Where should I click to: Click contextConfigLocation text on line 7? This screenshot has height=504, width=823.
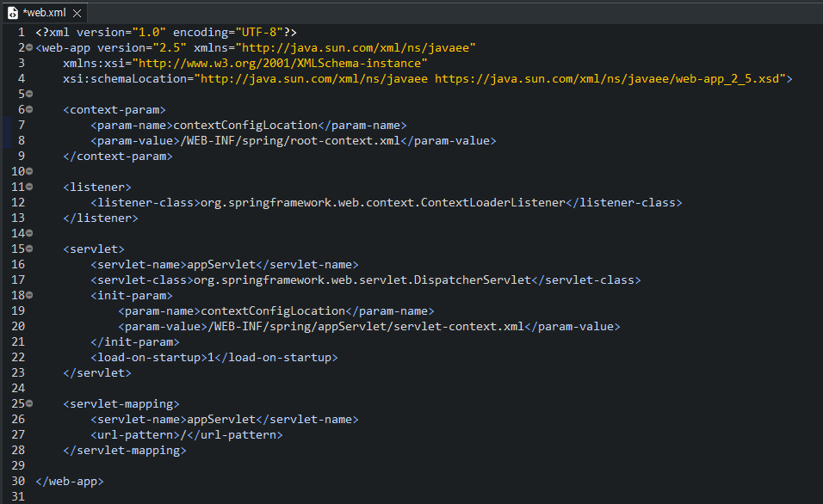pos(245,126)
